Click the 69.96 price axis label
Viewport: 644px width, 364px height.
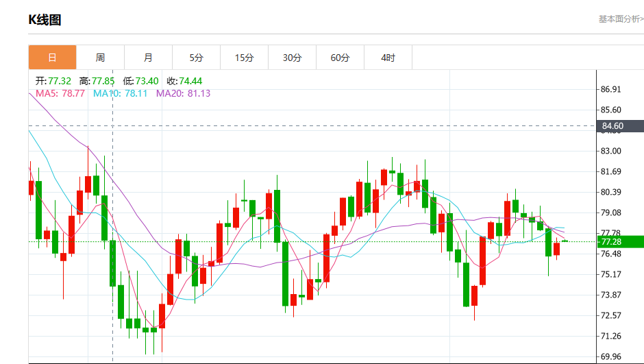[x=610, y=356]
